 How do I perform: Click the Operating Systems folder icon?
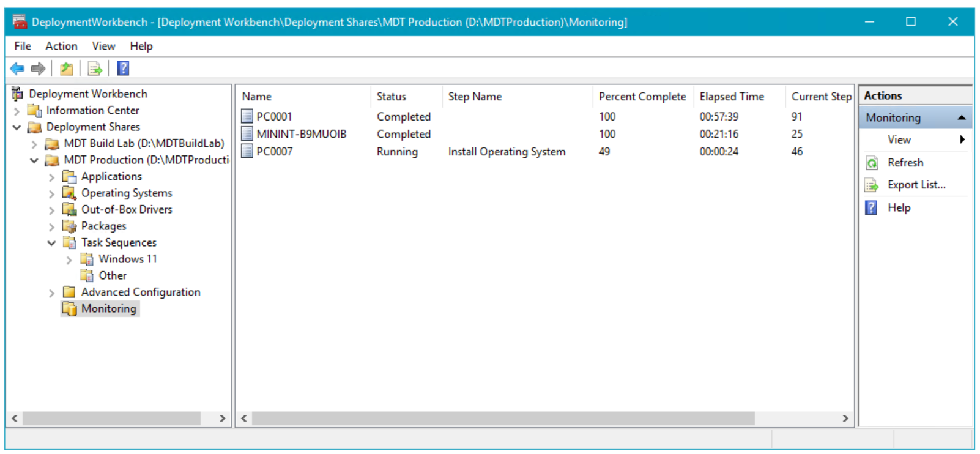click(69, 193)
